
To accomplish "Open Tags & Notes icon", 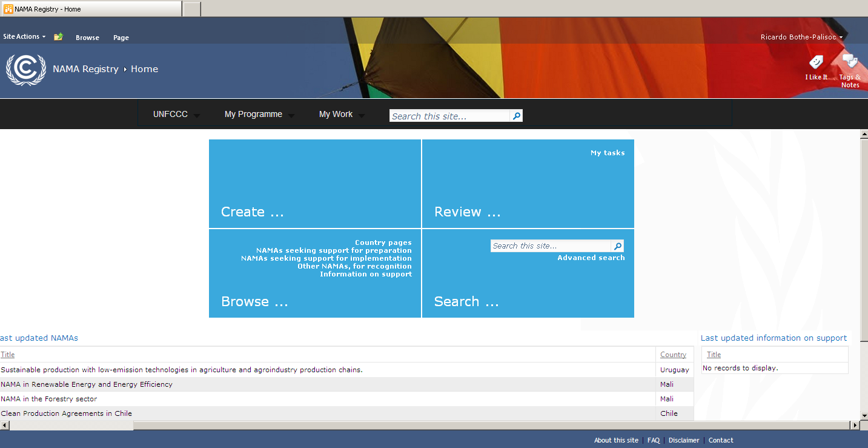I will (x=850, y=61).
